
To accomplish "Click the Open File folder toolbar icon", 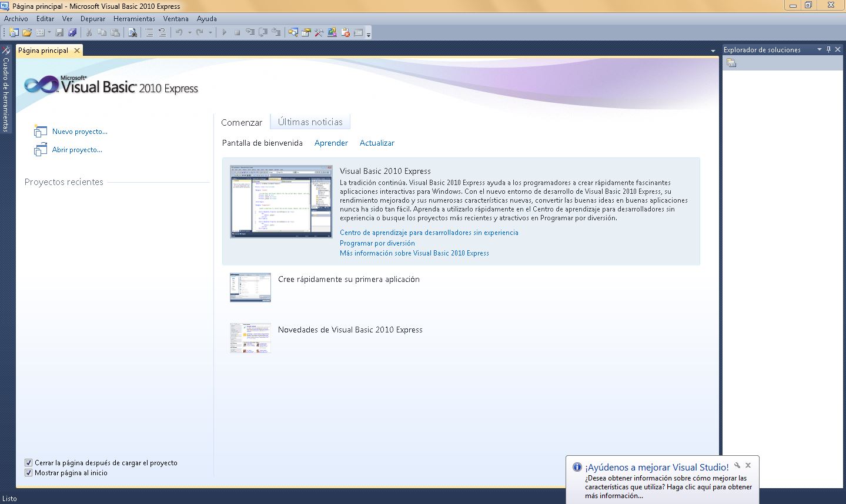I will click(x=27, y=33).
